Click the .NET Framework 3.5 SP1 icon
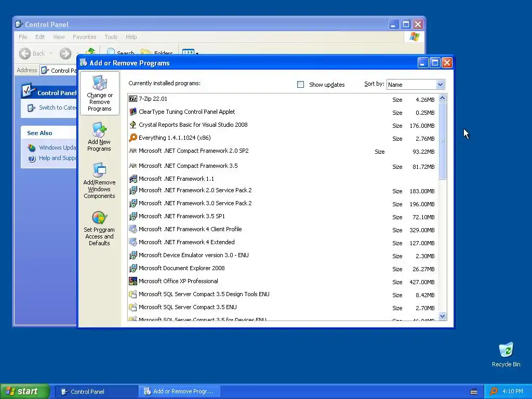Viewport: 532px width, 399px height. [x=133, y=216]
